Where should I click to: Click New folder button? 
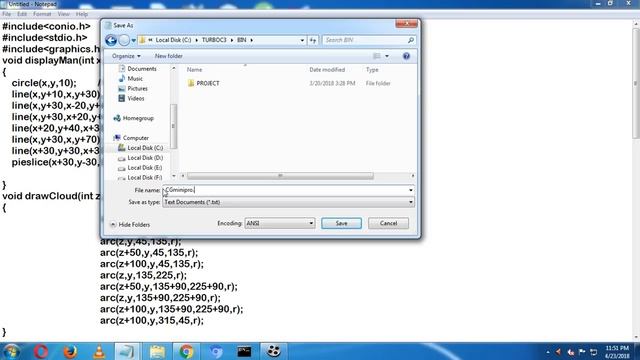pyautogui.click(x=169, y=56)
